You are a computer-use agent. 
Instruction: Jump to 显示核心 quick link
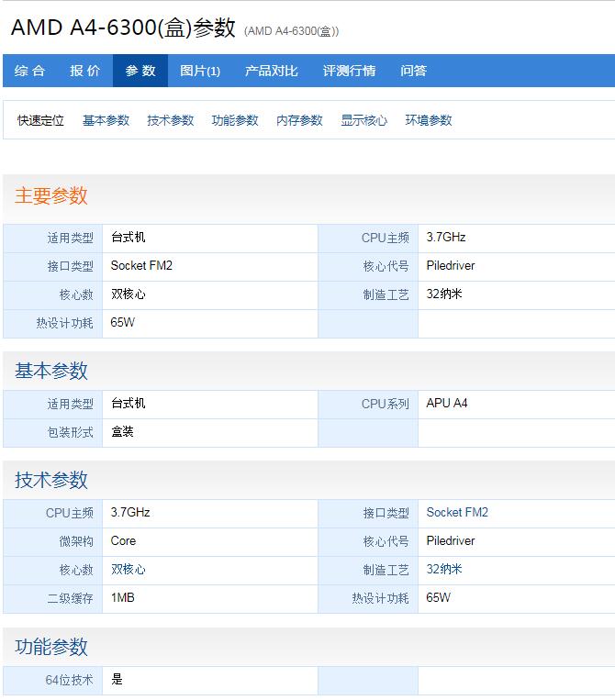coord(364,120)
